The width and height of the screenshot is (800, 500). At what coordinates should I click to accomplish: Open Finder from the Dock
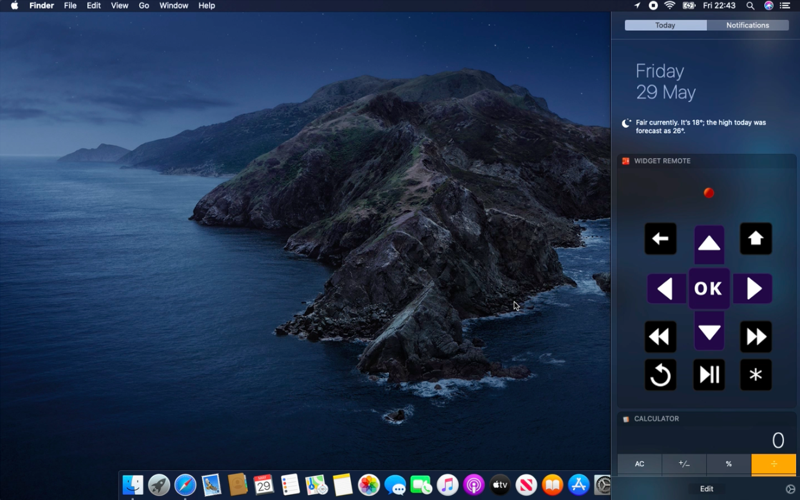tap(133, 485)
